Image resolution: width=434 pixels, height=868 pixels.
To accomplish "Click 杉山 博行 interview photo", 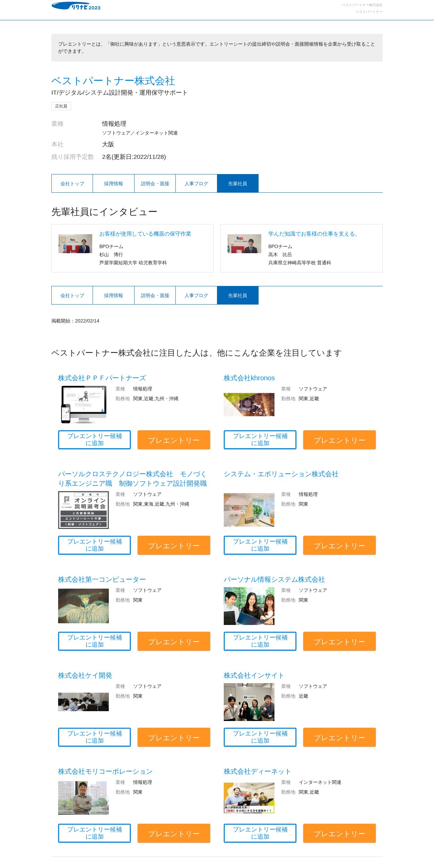I will click(x=75, y=244).
